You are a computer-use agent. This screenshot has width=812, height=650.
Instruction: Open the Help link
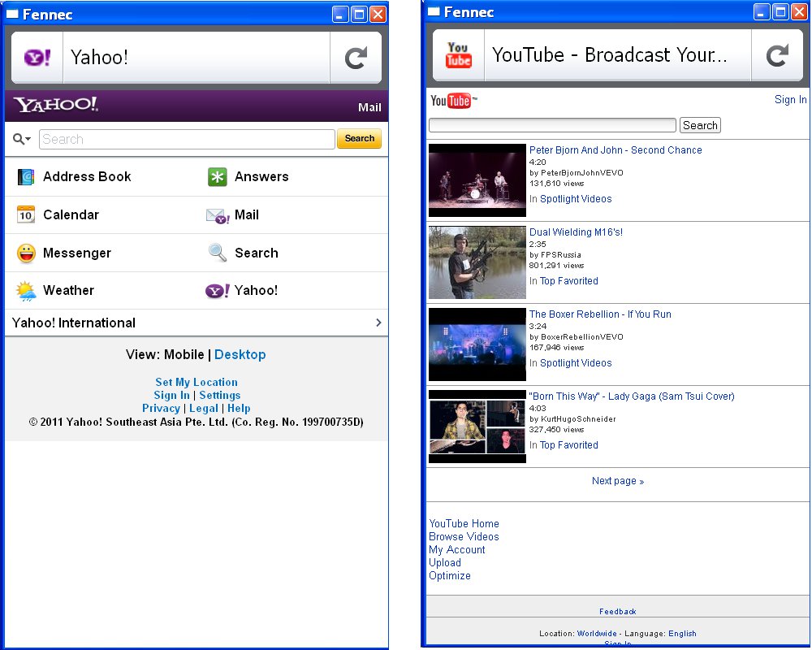coord(239,408)
